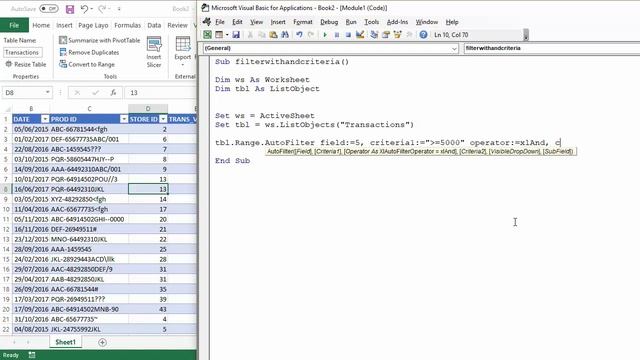640x360 pixels.
Task: Open the File menu in VBA editor
Action: coord(220,22)
